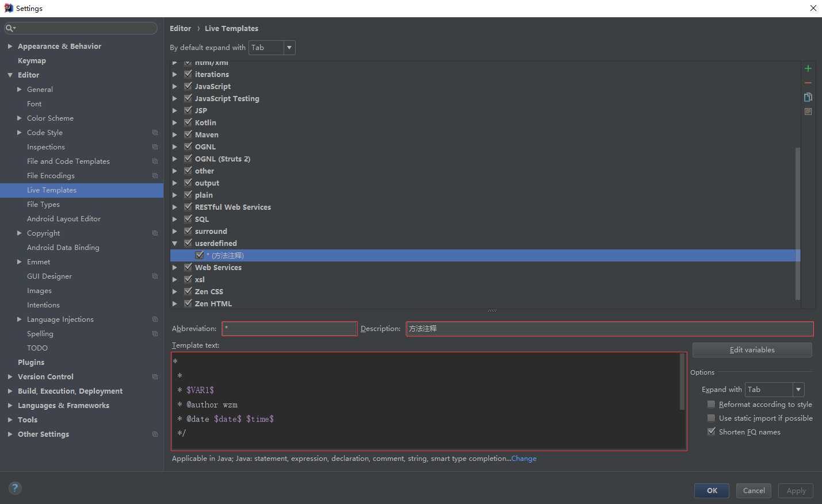Disable the JavaScript template group checkbox
This screenshot has height=504, width=822.
(x=188, y=86)
